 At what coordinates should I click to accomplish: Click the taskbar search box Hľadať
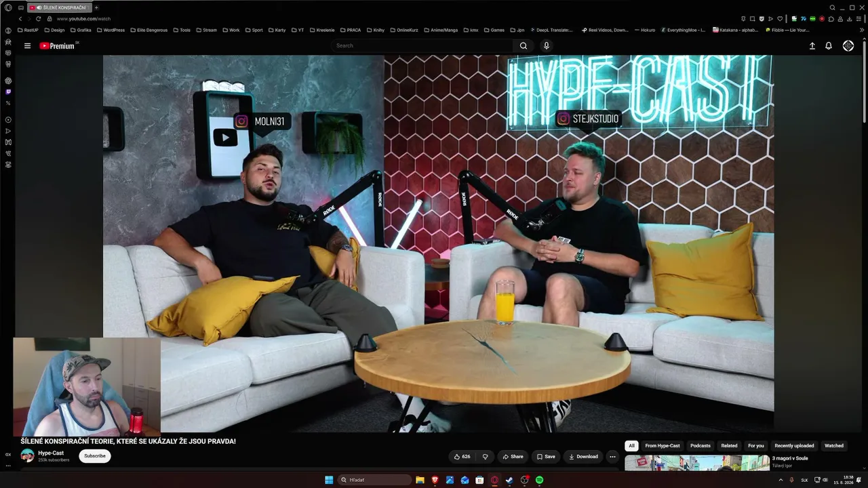(x=375, y=480)
